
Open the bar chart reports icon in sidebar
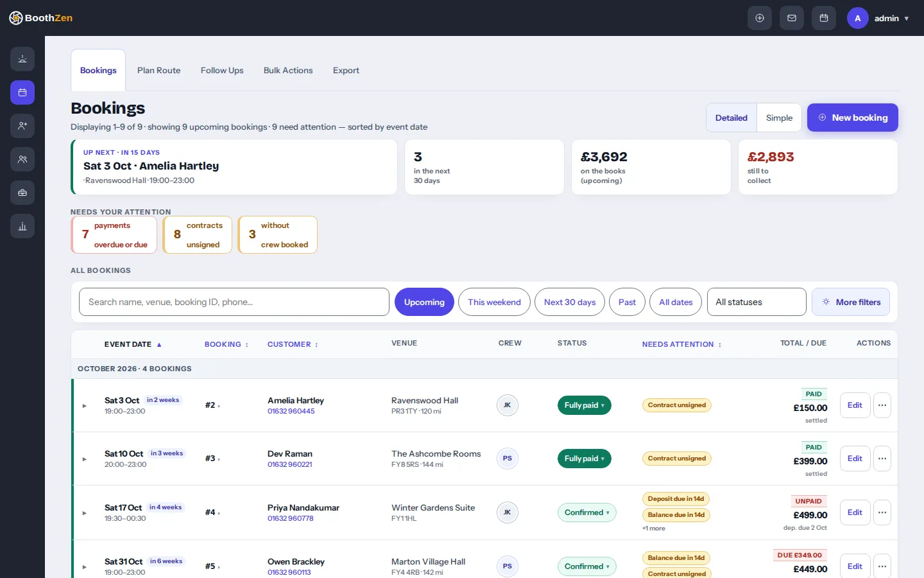22,226
